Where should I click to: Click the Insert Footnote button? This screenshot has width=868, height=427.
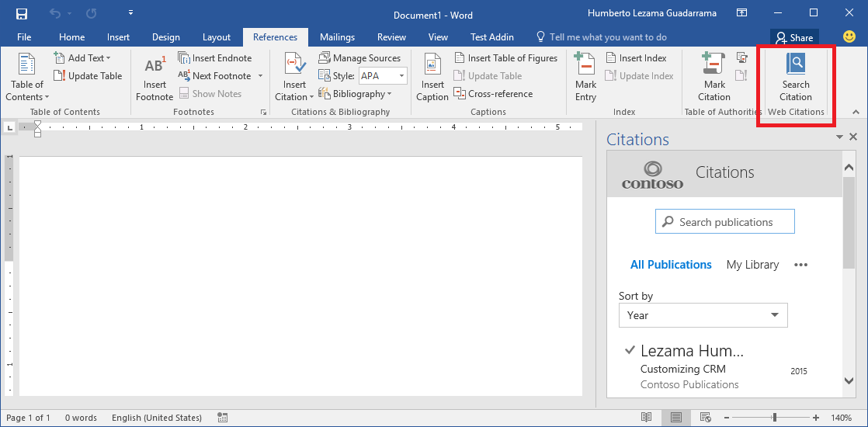pyautogui.click(x=155, y=78)
